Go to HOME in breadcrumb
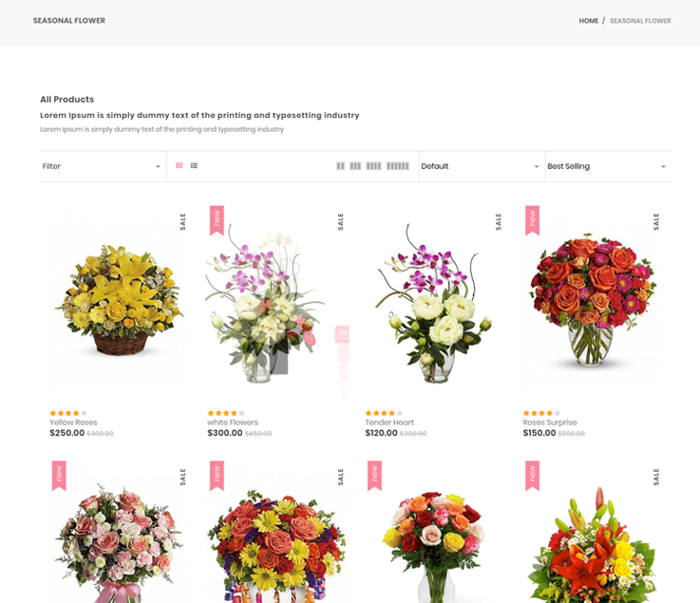This screenshot has height=603, width=700. [589, 21]
